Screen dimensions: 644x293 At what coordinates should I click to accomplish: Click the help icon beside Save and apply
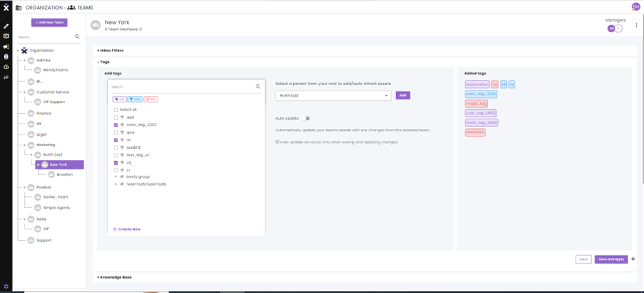[633, 259]
